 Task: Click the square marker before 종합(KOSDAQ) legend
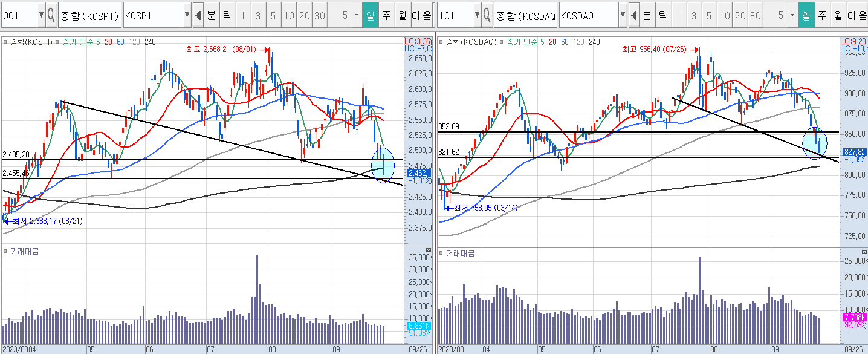coord(441,42)
